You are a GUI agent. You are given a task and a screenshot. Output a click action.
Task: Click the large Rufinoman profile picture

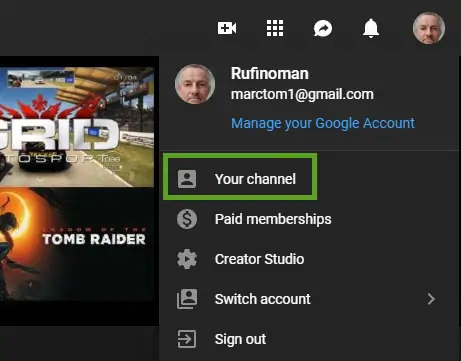pyautogui.click(x=195, y=84)
